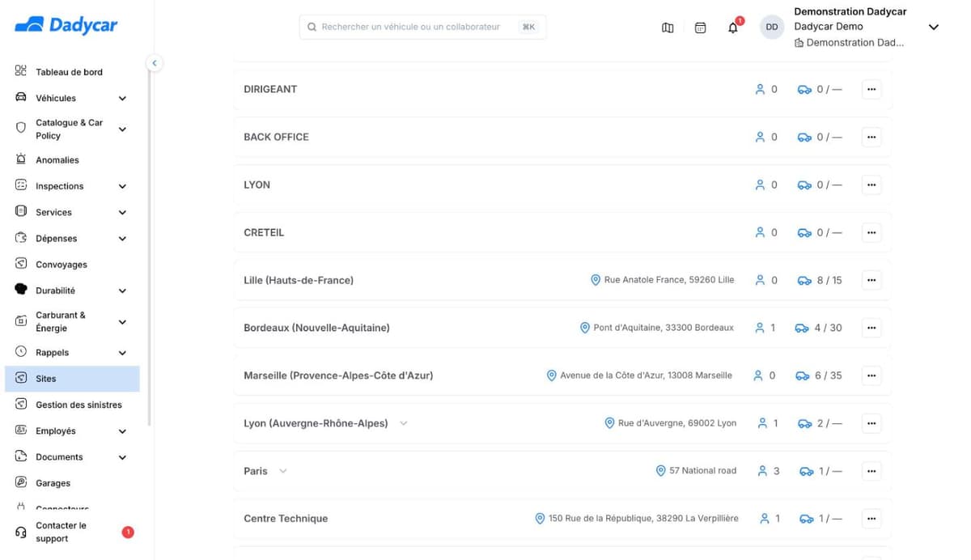Expand the Rappels menu
Image resolution: width=971 pixels, height=560 pixels.
tap(122, 353)
